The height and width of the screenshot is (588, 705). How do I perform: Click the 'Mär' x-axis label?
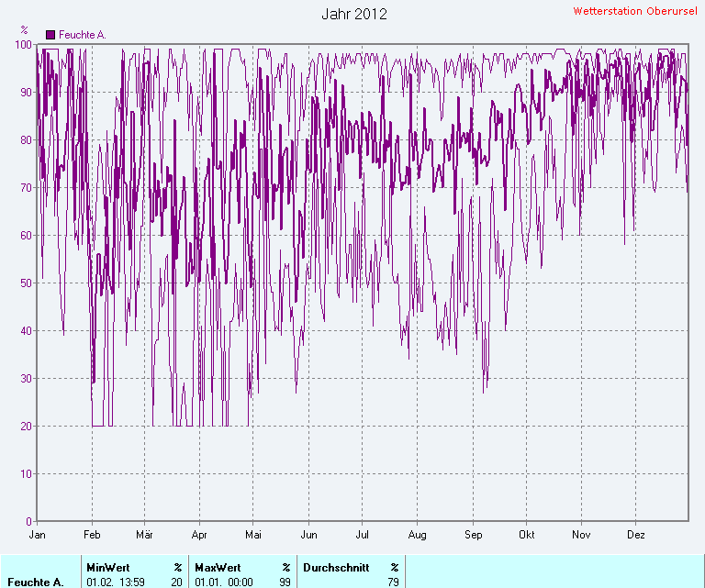(144, 535)
